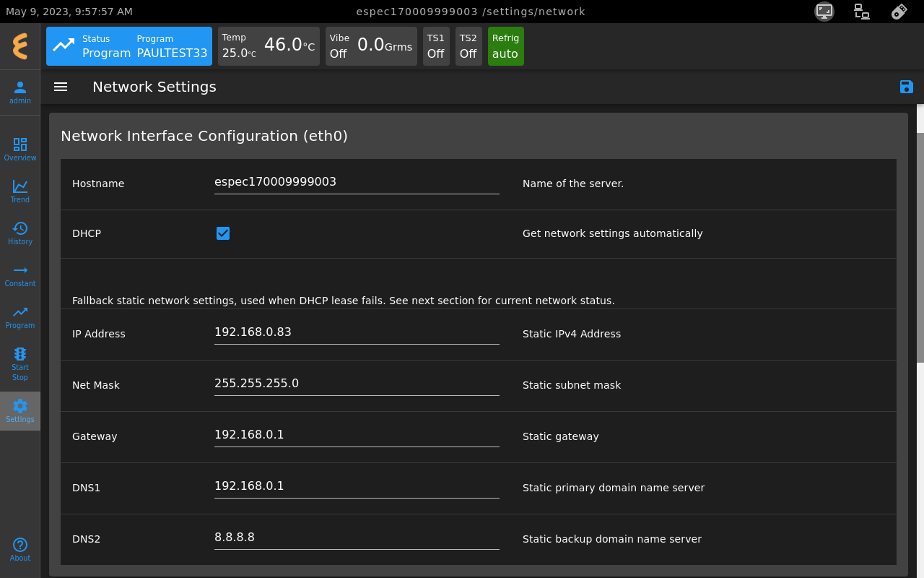Open the Constant mode page
This screenshot has width=924, height=578.
tap(20, 275)
